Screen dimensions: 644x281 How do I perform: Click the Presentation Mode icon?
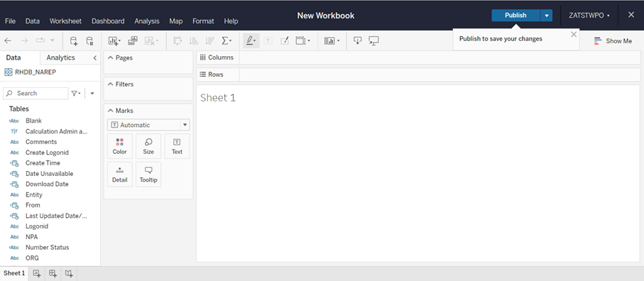point(373,40)
